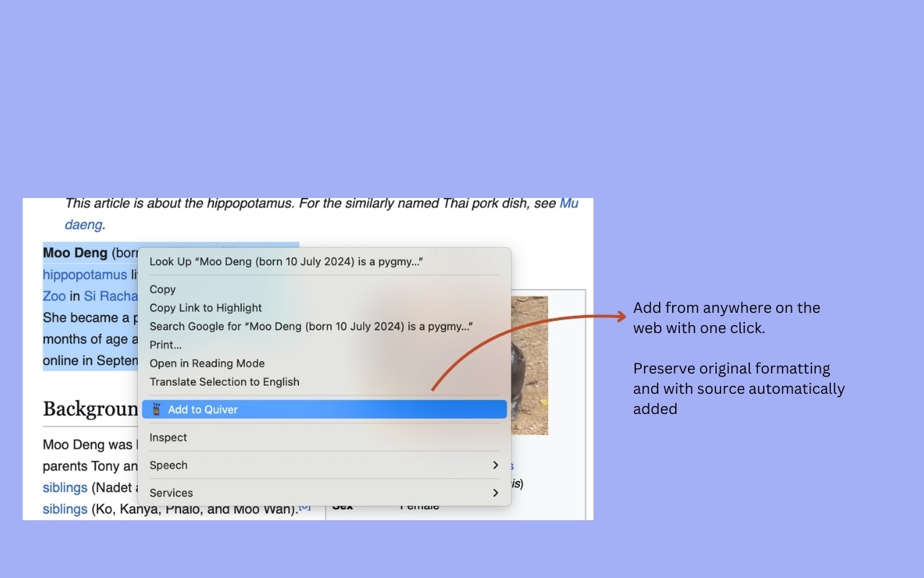Open the Speech submenu

pos(324,465)
